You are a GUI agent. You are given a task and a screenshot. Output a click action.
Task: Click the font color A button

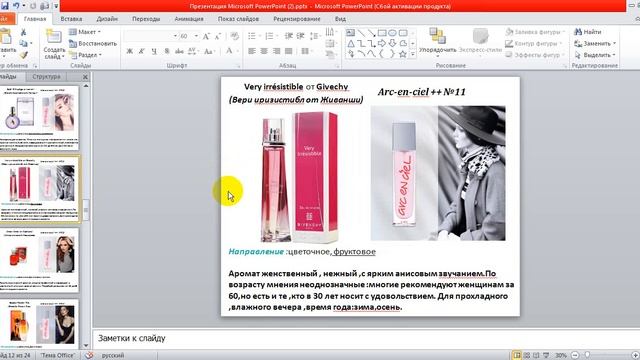pyautogui.click(x=229, y=51)
